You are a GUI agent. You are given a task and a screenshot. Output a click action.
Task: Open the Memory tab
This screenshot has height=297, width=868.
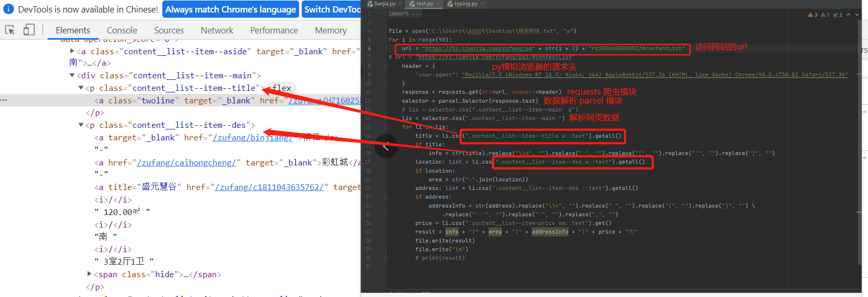coord(330,30)
